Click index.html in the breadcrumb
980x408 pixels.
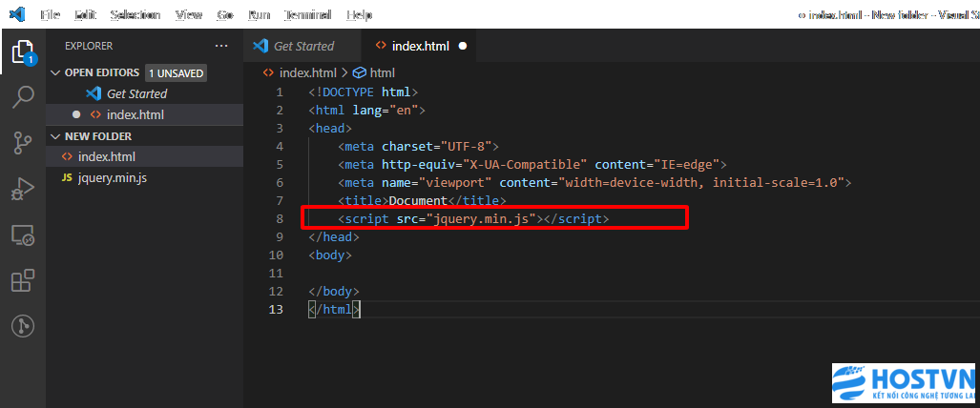pos(308,72)
